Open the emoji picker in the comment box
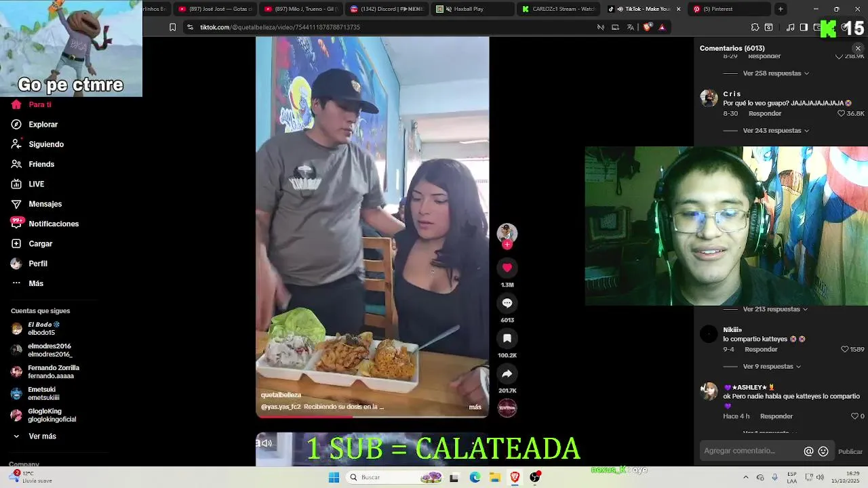 (823, 451)
